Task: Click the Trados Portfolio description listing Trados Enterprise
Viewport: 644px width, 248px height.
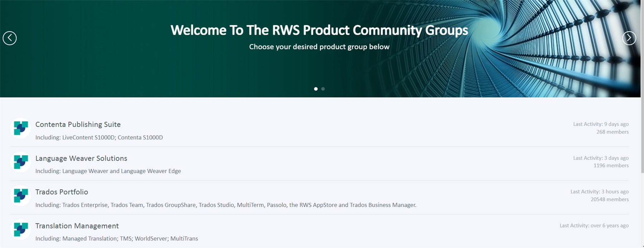Action: click(x=226, y=205)
